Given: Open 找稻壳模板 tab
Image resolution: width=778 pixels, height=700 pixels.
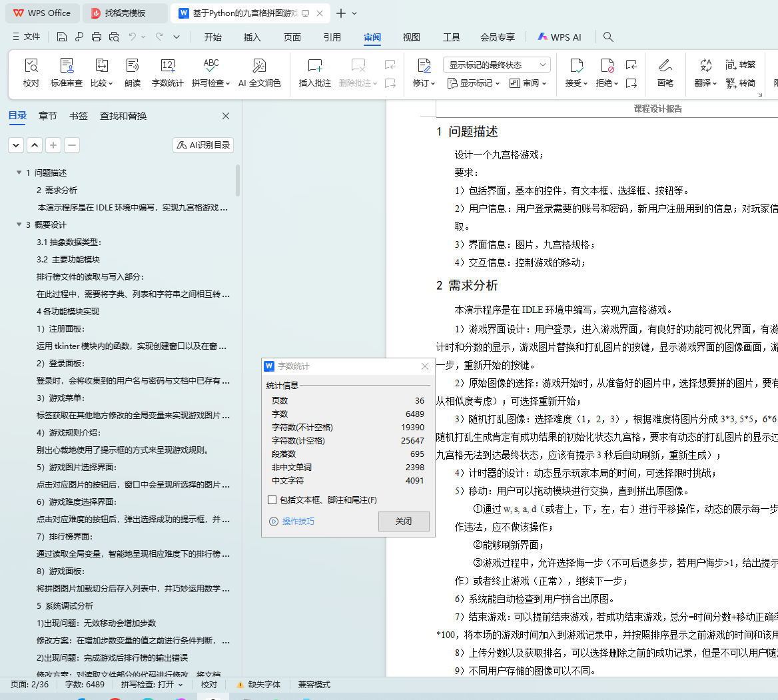Looking at the screenshot, I should (x=125, y=13).
